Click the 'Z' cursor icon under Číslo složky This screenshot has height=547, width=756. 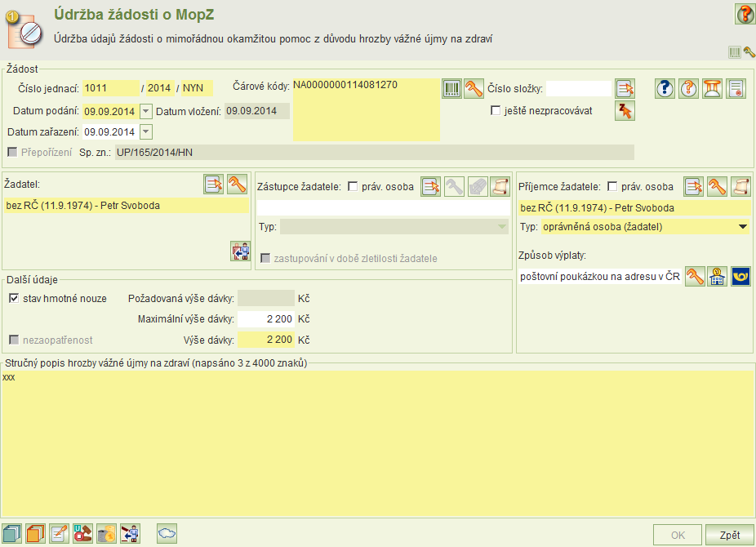[625, 111]
